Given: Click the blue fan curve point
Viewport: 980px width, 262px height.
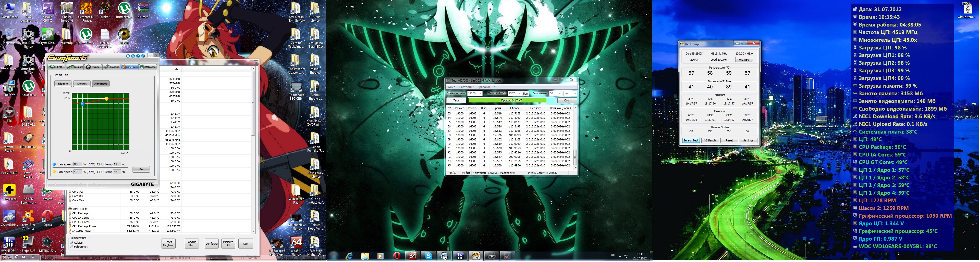Looking at the screenshot, I should (x=82, y=104).
